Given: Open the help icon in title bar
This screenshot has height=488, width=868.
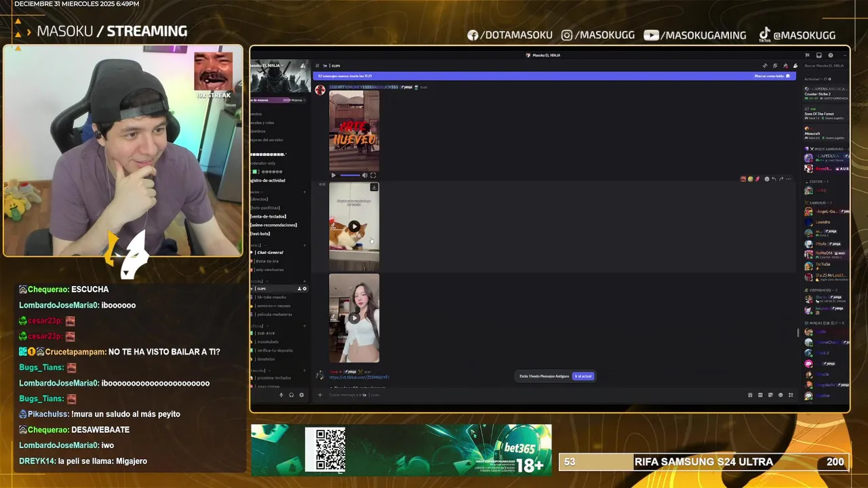Looking at the screenshot, I should (x=831, y=56).
